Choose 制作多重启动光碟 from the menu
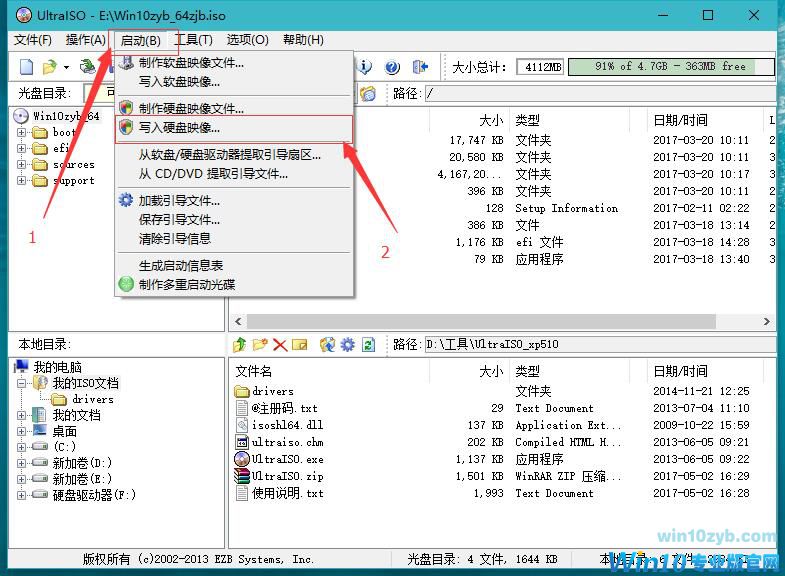 187,284
